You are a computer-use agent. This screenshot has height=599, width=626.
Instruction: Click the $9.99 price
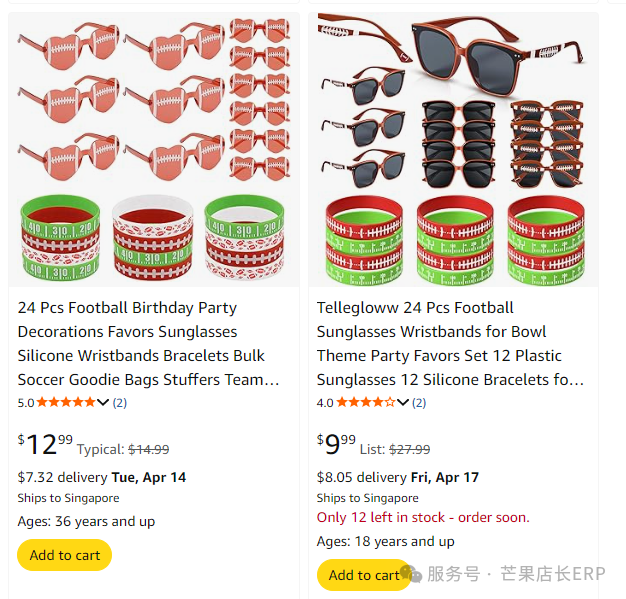pos(336,440)
